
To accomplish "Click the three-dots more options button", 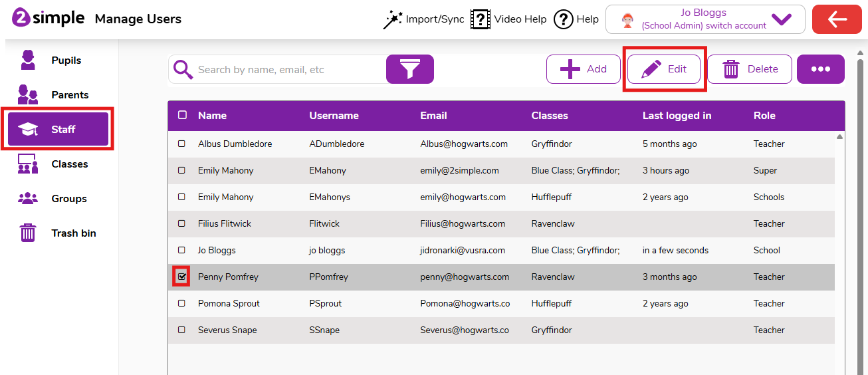I will [820, 69].
